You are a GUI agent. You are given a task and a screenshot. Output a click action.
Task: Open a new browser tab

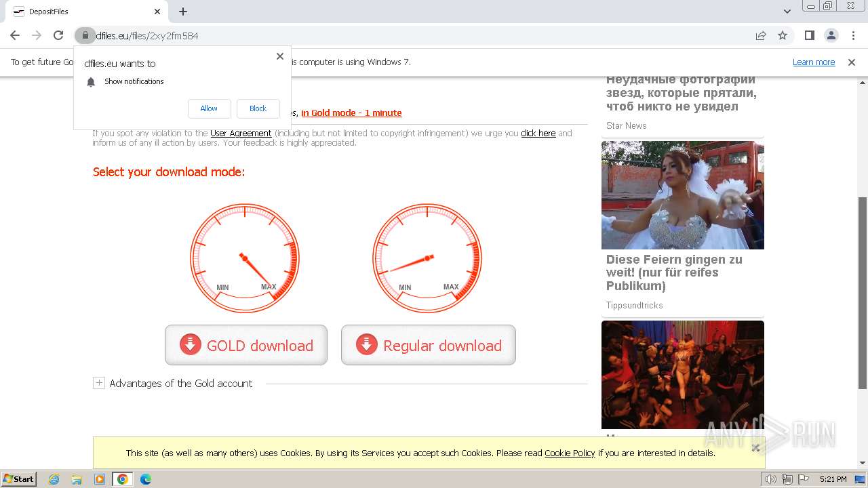click(x=183, y=12)
